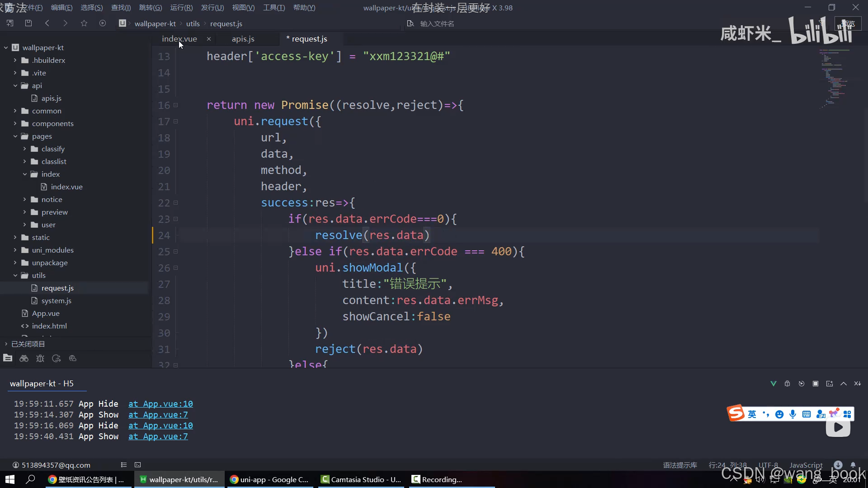
Task: Rerun the project from console toolbar
Action: (x=802, y=384)
